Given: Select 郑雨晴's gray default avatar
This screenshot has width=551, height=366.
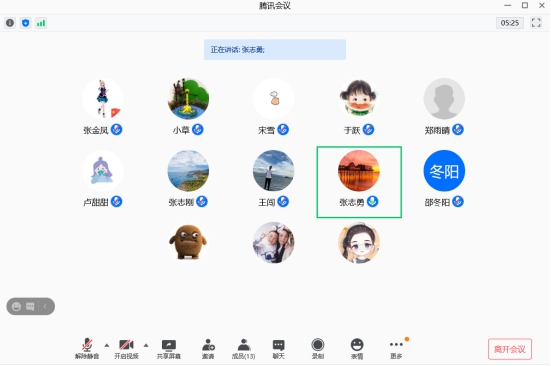Looking at the screenshot, I should (444, 99).
